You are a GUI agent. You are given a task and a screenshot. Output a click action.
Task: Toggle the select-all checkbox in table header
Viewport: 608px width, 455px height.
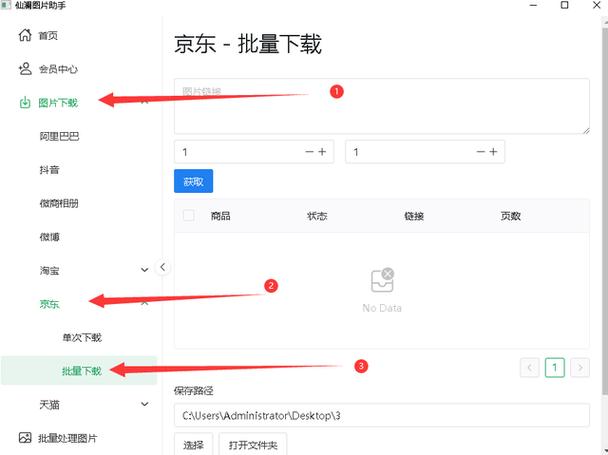click(188, 215)
